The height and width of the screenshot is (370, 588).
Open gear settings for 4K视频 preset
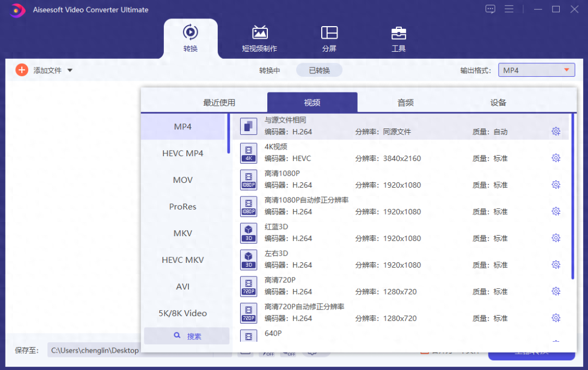[x=556, y=158]
